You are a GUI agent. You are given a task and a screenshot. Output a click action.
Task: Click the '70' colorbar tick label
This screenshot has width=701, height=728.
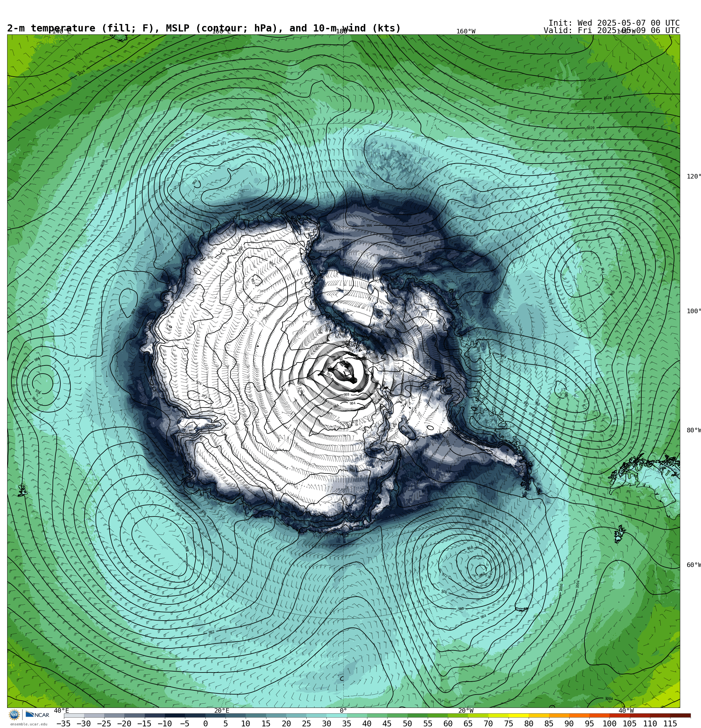click(488, 723)
